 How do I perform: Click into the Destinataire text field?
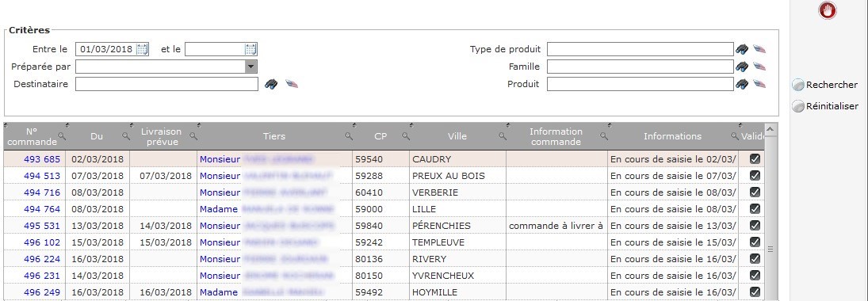(166, 84)
